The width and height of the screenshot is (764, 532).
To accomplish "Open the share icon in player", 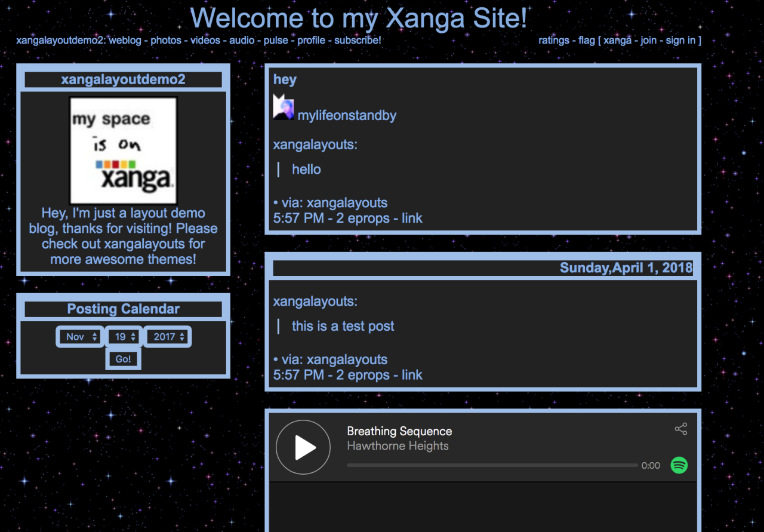I will (x=680, y=429).
